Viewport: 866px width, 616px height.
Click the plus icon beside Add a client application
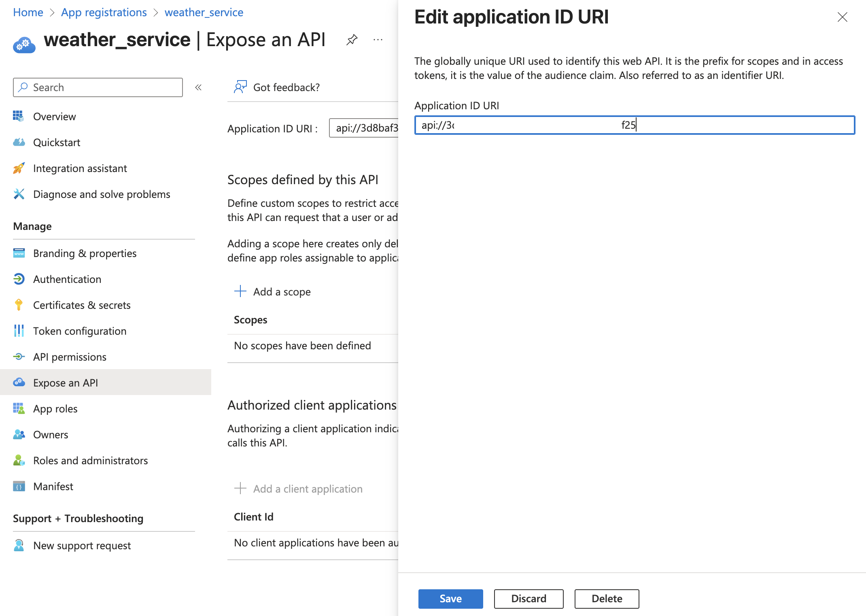240,488
